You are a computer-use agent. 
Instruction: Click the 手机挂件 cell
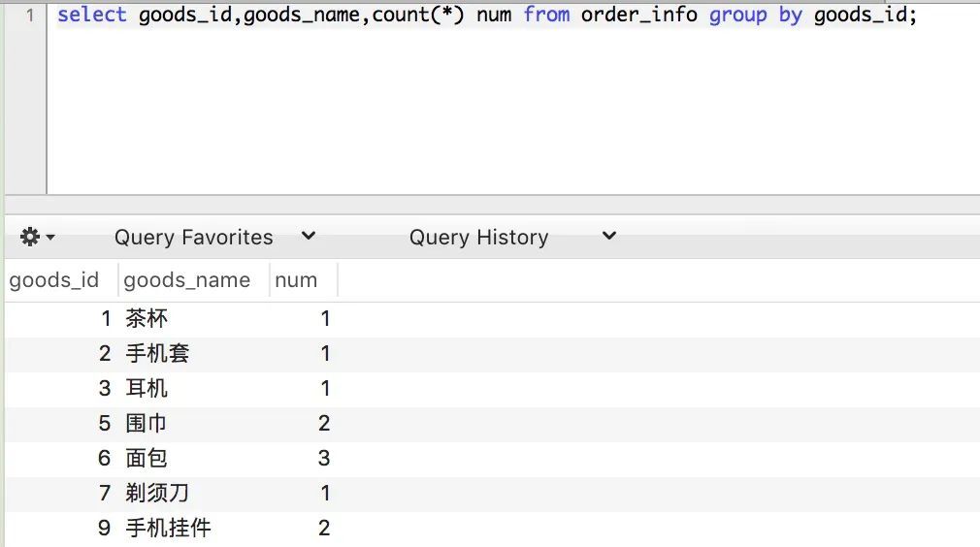click(169, 528)
